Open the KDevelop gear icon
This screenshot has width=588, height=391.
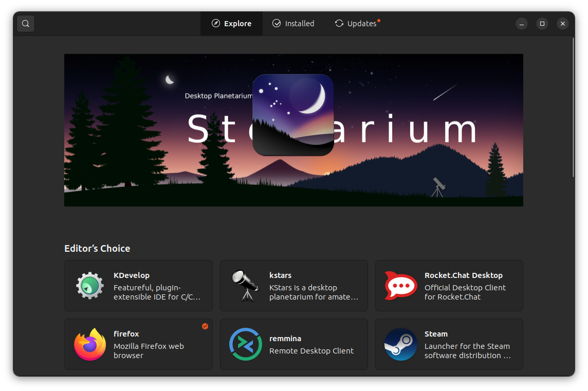(x=90, y=286)
